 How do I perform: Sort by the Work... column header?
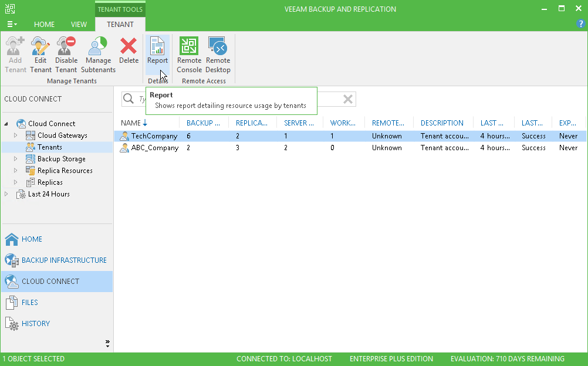click(343, 123)
